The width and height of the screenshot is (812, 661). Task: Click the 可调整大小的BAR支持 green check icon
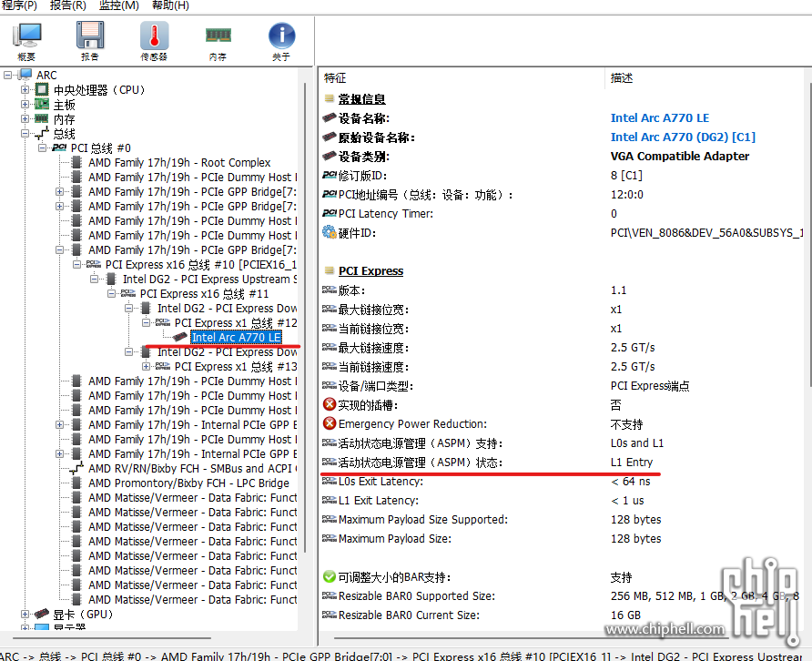(330, 576)
